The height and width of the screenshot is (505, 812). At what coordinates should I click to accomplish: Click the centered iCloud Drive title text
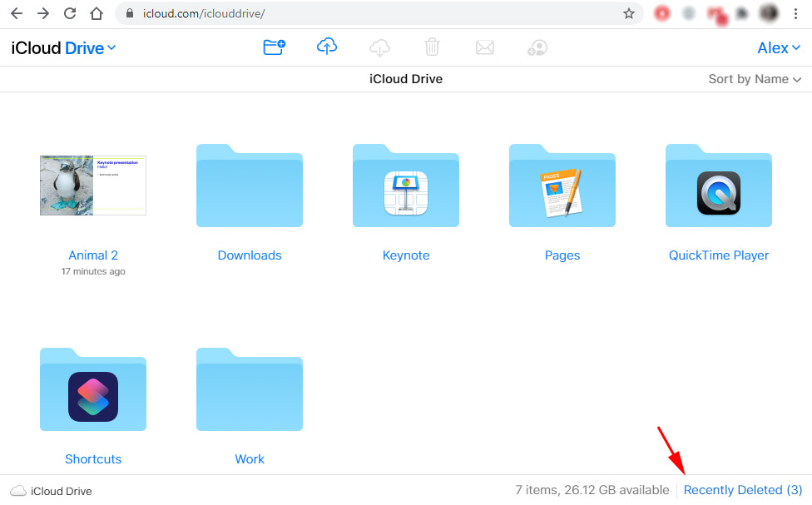click(406, 79)
